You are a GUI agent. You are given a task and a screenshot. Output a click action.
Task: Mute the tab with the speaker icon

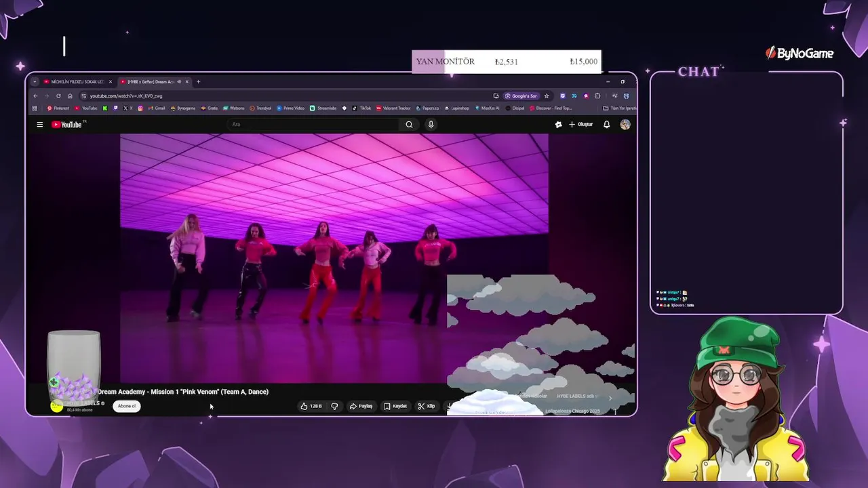(x=179, y=82)
